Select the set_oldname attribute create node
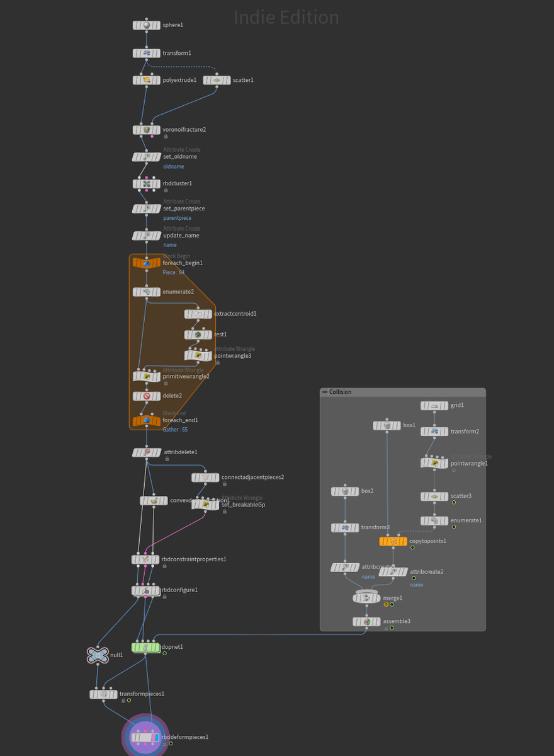The image size is (554, 756). click(x=147, y=157)
